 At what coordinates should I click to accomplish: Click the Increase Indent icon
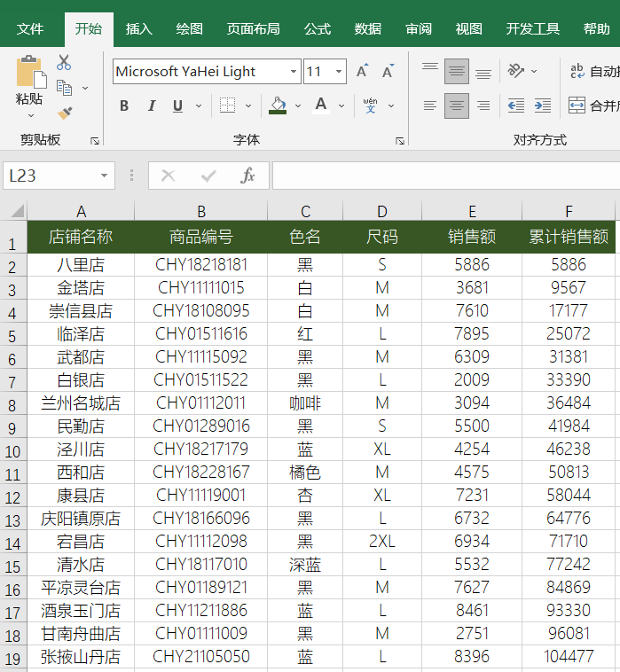[542, 106]
